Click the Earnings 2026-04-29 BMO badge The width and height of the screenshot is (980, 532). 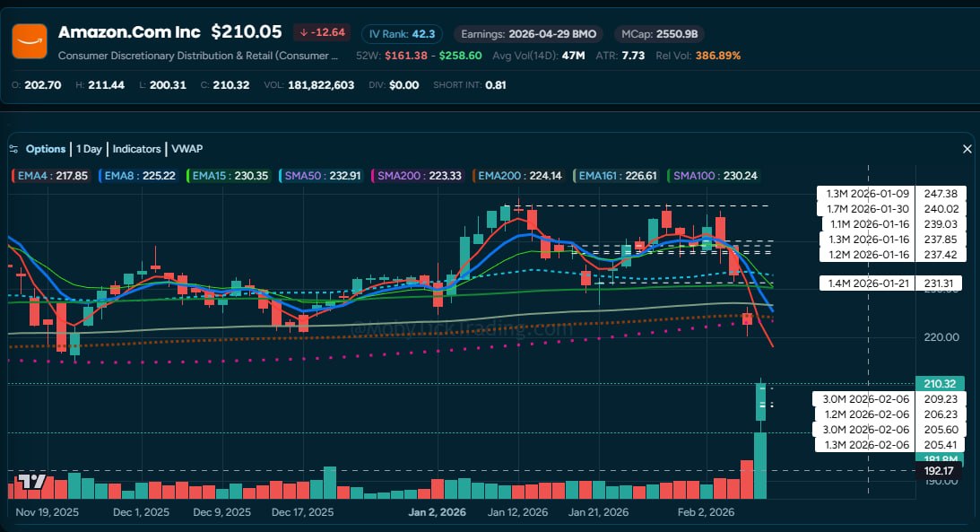pos(528,34)
